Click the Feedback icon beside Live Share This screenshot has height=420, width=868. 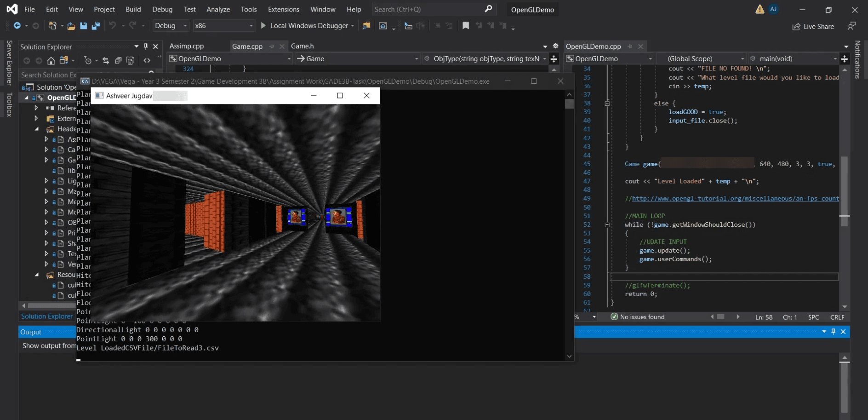(851, 26)
